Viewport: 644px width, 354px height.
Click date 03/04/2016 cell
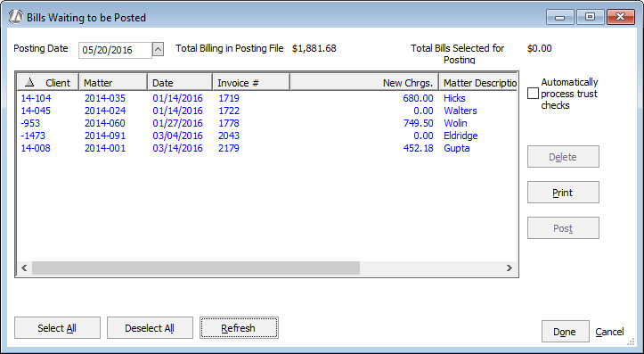click(x=178, y=136)
